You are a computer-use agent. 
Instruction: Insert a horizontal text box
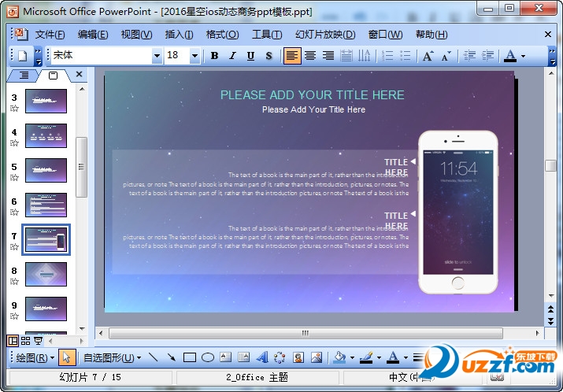[225, 357]
